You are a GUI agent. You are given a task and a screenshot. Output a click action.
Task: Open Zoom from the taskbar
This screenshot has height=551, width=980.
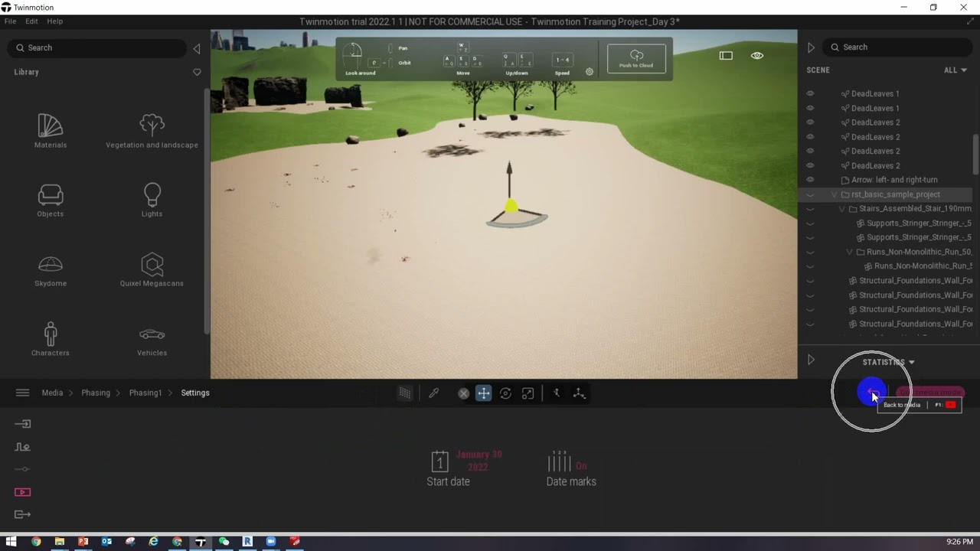click(x=271, y=541)
